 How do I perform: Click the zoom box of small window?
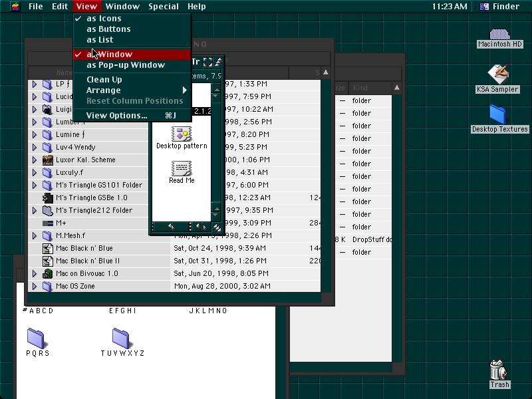pos(207,62)
